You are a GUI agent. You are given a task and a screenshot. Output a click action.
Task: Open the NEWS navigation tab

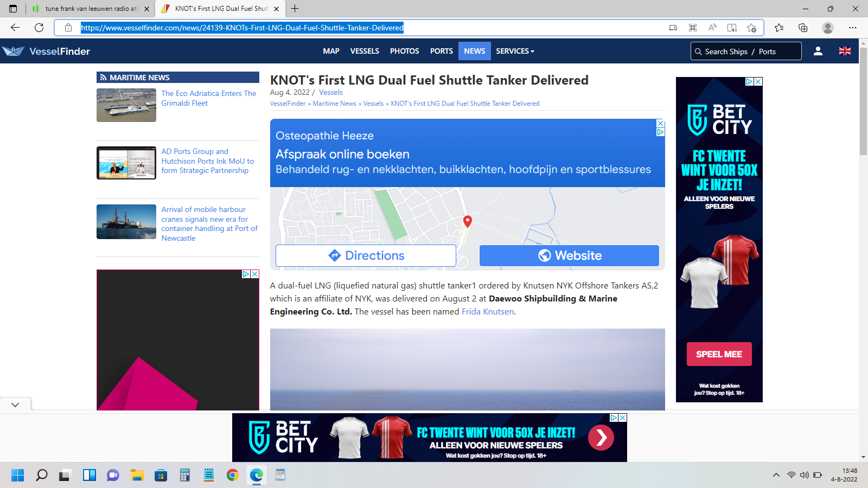point(474,51)
